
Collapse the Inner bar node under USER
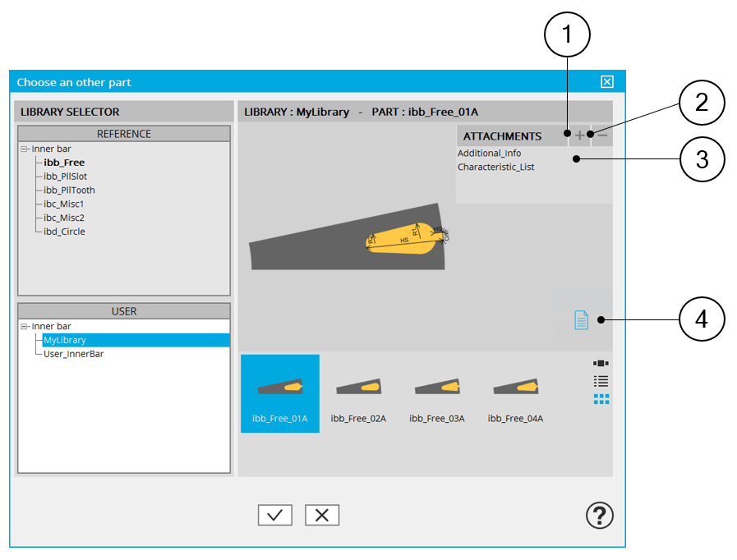click(25, 327)
